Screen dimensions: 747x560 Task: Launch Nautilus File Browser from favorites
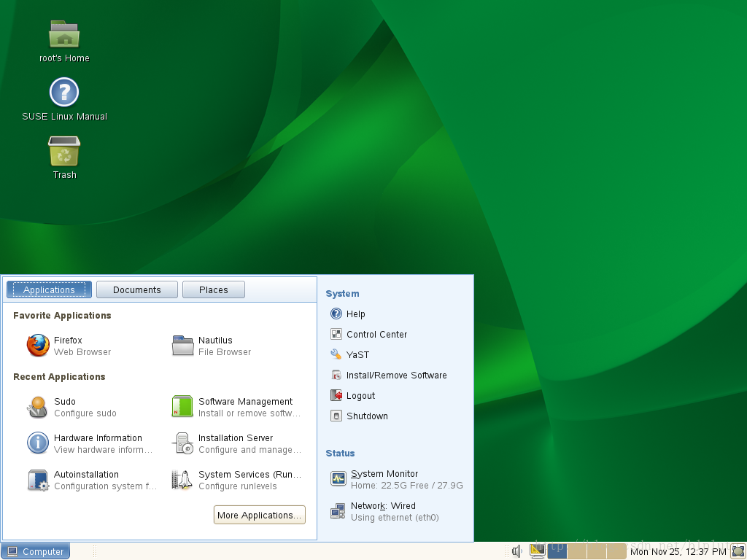212,346
